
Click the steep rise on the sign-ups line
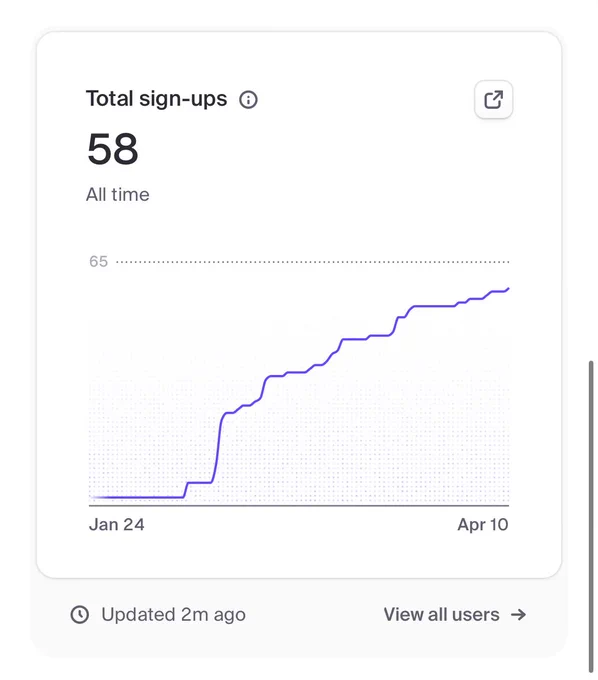[x=218, y=447]
